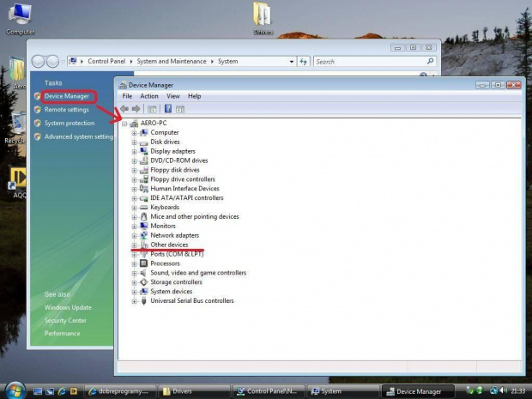Screen dimensions: 532x399
Task: Click Advanced system settings link
Action: [x=79, y=136]
